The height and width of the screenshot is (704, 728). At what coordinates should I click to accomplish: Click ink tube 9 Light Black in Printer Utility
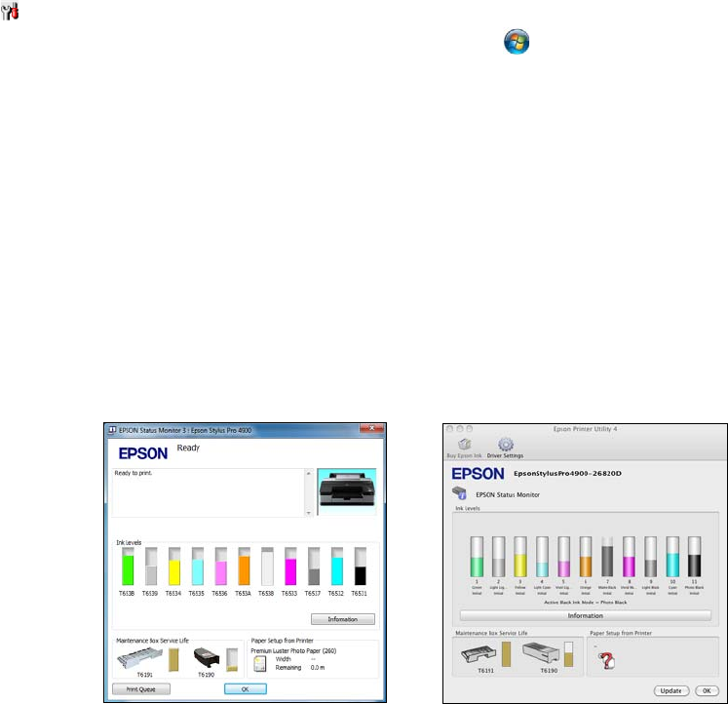651,557
